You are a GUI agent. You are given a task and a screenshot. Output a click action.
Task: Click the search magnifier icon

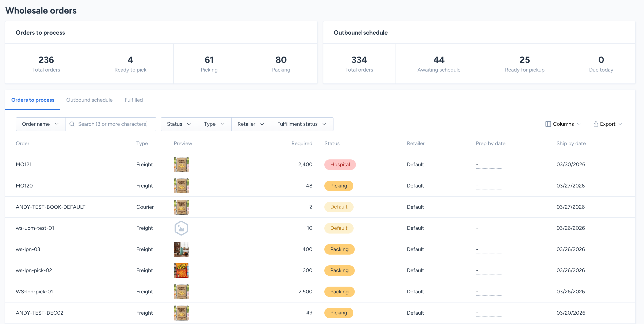(72, 124)
